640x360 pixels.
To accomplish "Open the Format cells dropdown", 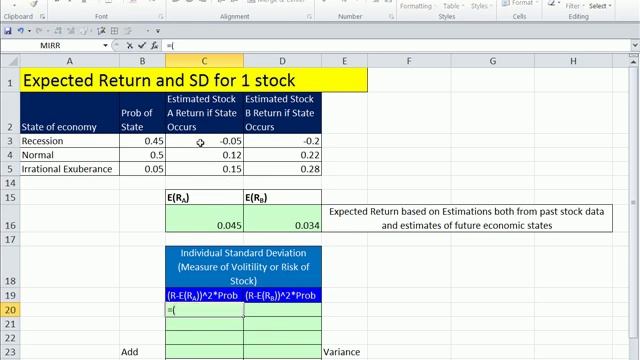I will pos(520,3).
